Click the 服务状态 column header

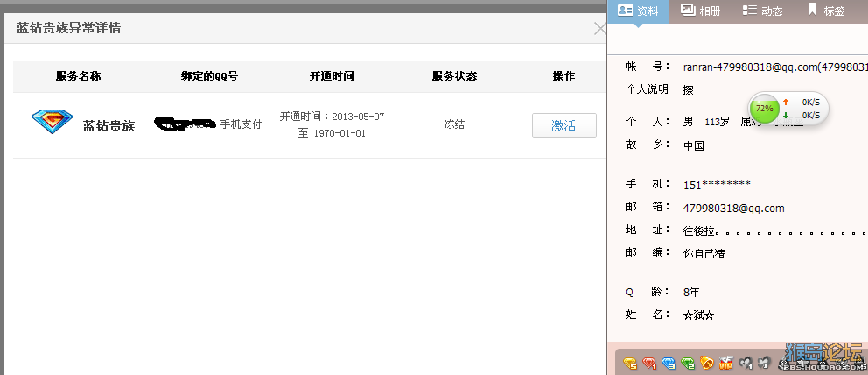click(454, 76)
